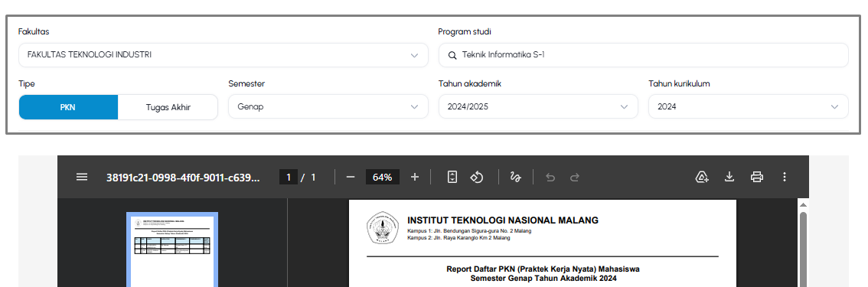The width and height of the screenshot is (868, 287).
Task: Open the Semester dropdown showing Genap
Action: tap(328, 106)
